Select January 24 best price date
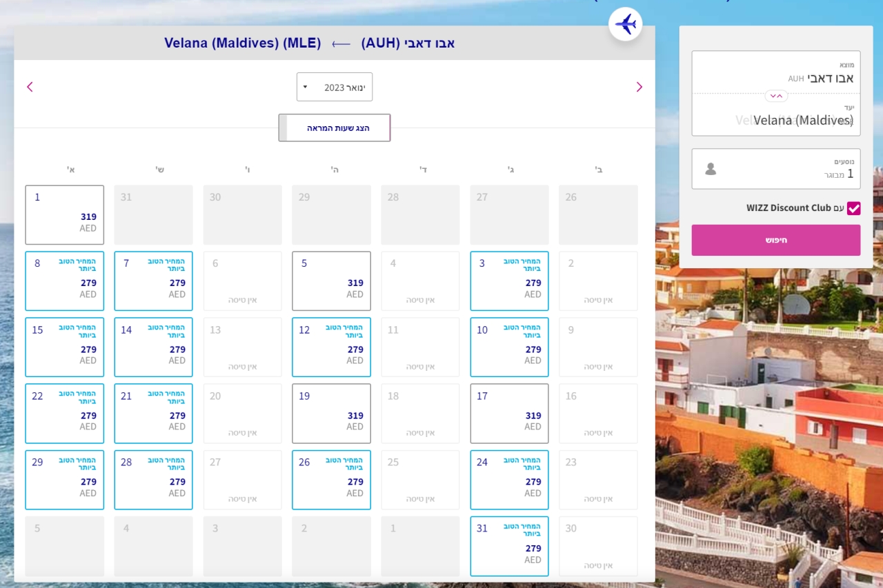Screen dimensions: 883x588 [x=510, y=480]
